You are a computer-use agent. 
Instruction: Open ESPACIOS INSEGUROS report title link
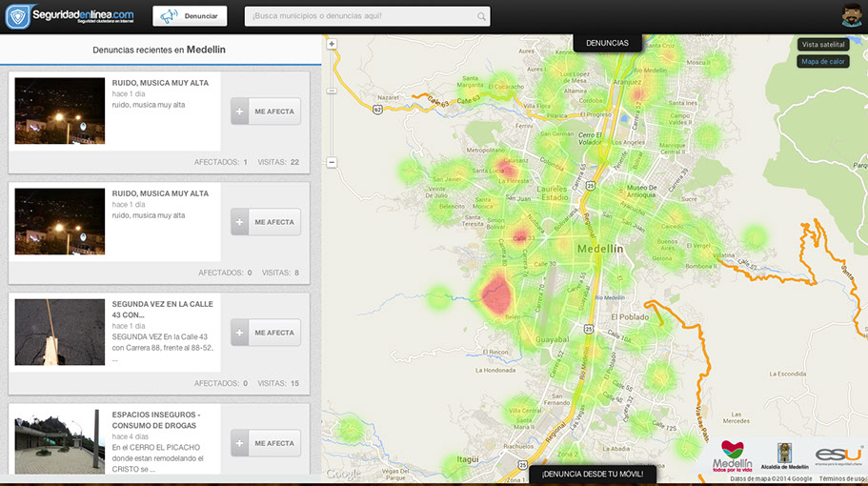point(156,415)
